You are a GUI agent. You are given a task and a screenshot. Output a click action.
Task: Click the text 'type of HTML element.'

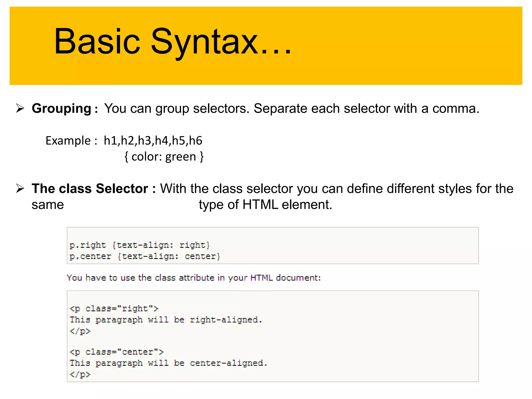pyautogui.click(x=265, y=205)
